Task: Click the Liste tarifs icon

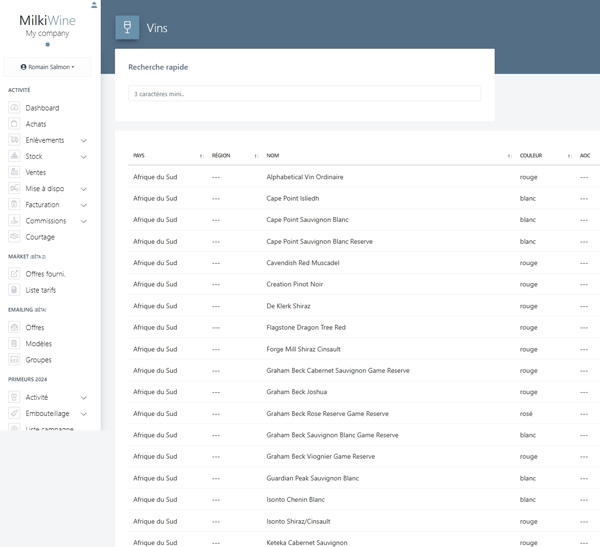Action: click(14, 290)
